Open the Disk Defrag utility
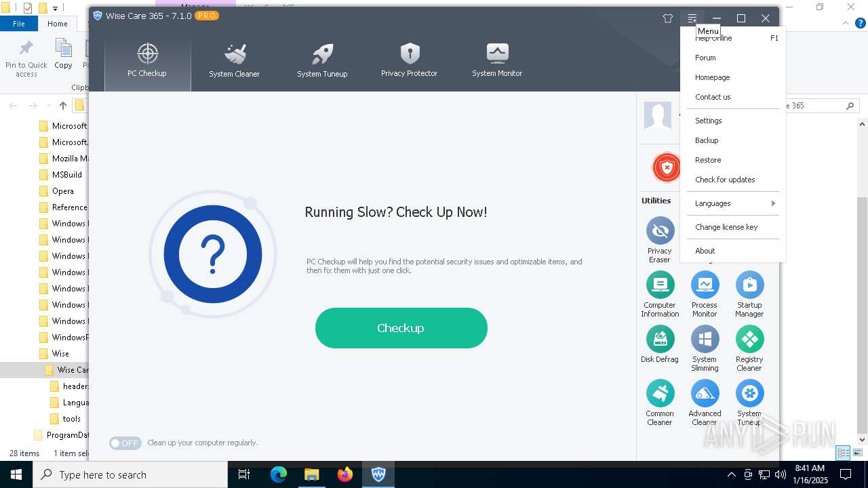868x488 pixels. (660, 344)
